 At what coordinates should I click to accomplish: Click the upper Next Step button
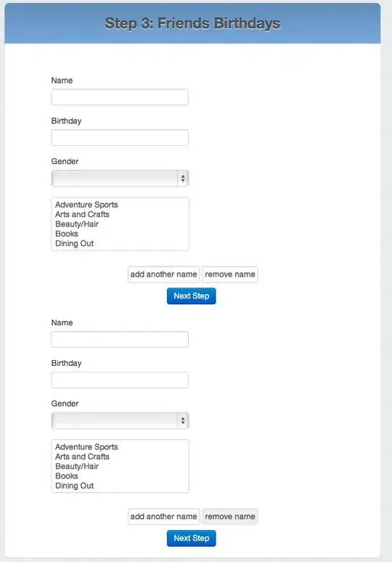click(192, 296)
